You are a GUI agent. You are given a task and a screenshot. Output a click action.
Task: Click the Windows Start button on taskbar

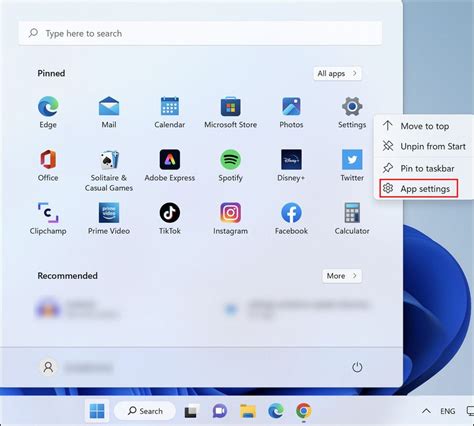[x=97, y=411]
